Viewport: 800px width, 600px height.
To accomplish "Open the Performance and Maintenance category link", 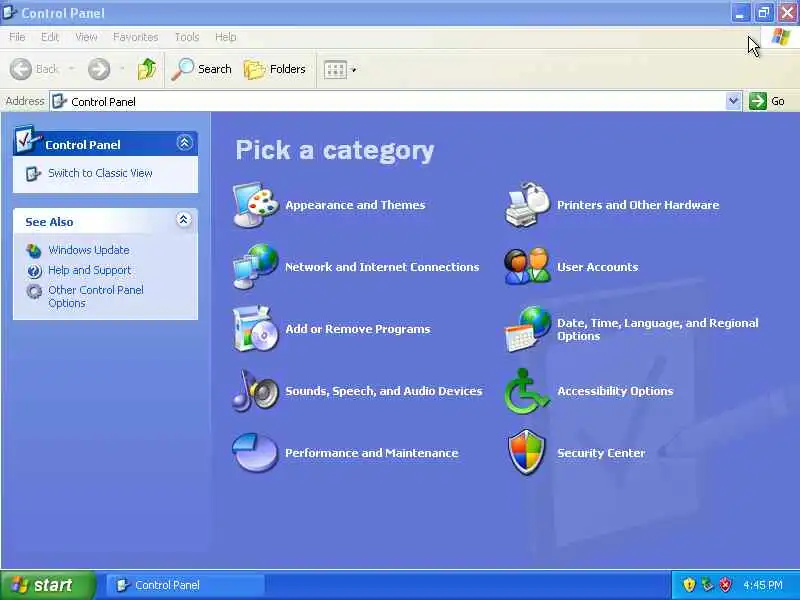I will [x=371, y=453].
